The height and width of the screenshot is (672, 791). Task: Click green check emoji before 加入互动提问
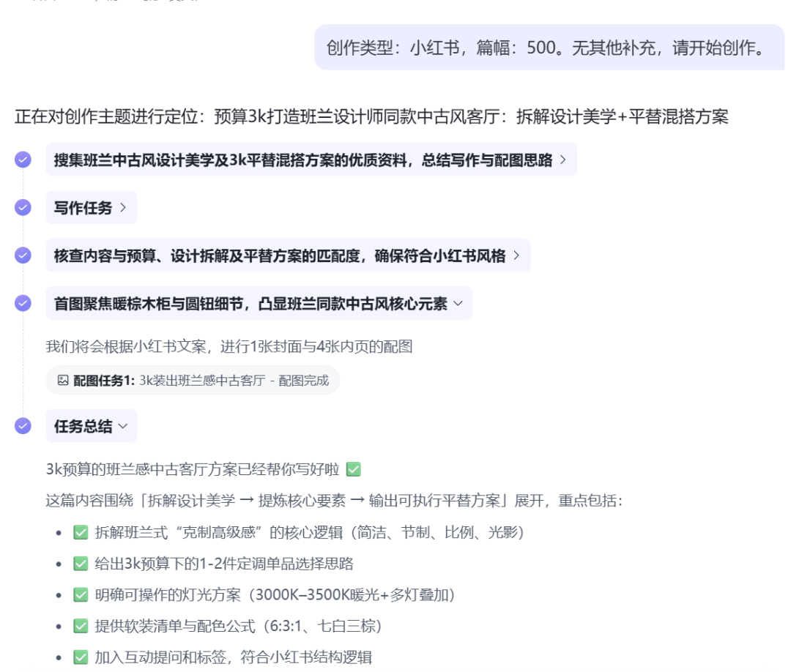point(81,657)
